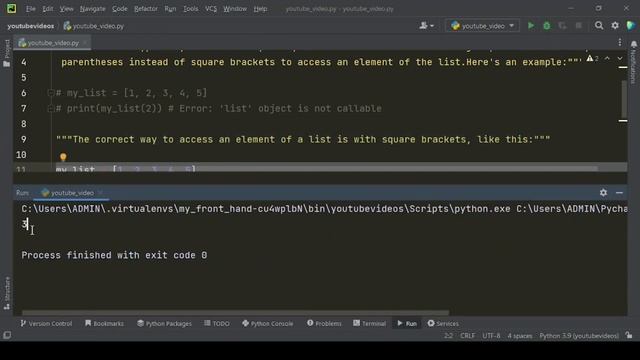Place cursor on code line 9 docstring
The width and height of the screenshot is (640, 360).
303,140
